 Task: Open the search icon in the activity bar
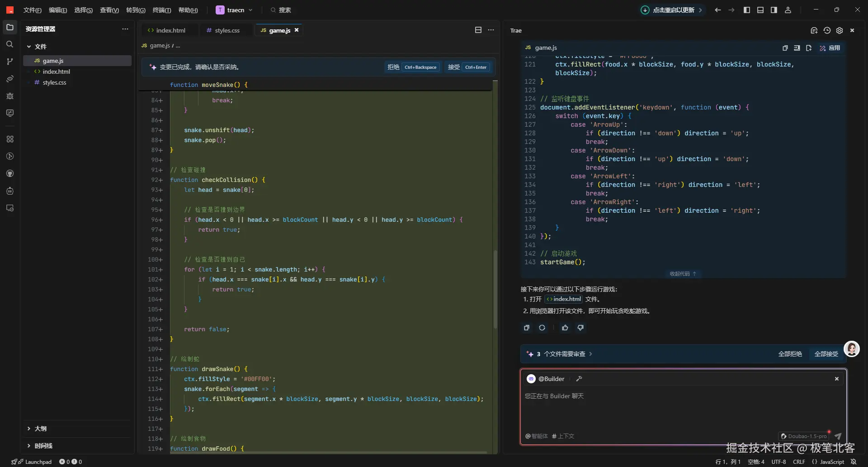(9, 44)
